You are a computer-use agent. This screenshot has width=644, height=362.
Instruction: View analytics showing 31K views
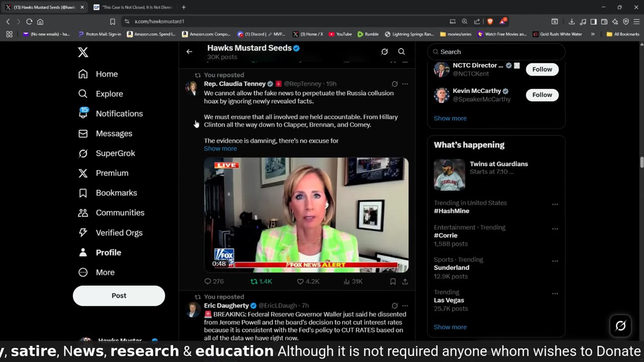tap(353, 282)
